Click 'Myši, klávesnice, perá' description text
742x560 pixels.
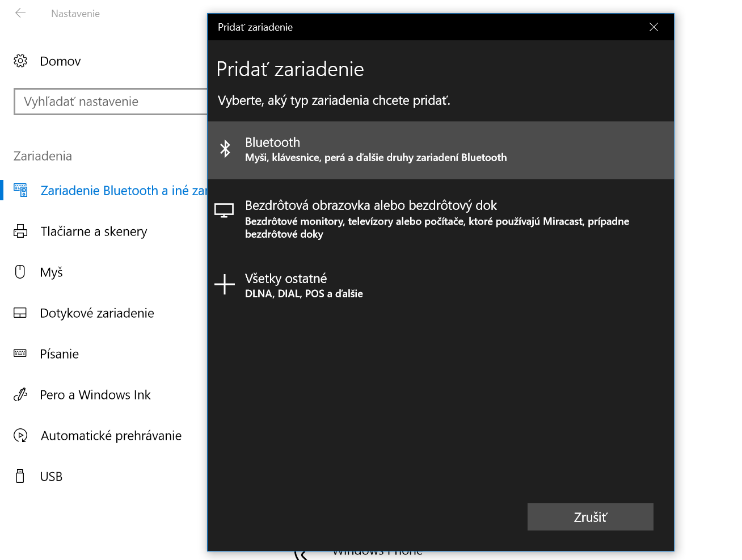coord(376,158)
